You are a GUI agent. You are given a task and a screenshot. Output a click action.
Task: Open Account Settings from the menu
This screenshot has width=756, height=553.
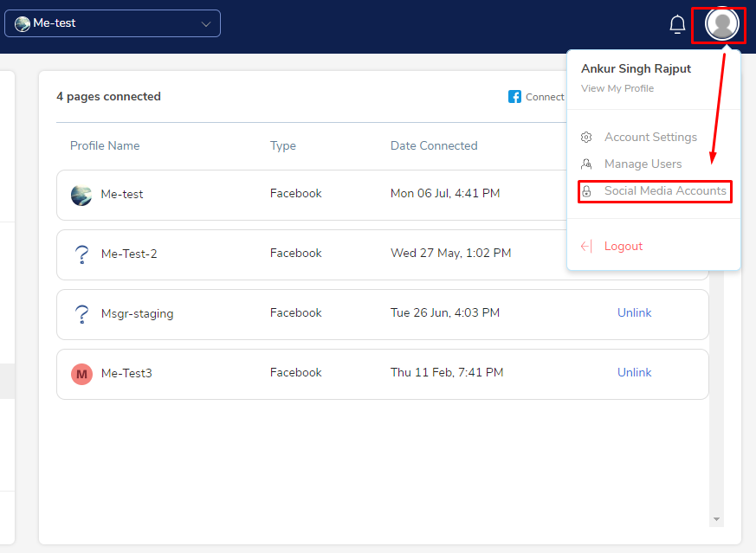650,138
